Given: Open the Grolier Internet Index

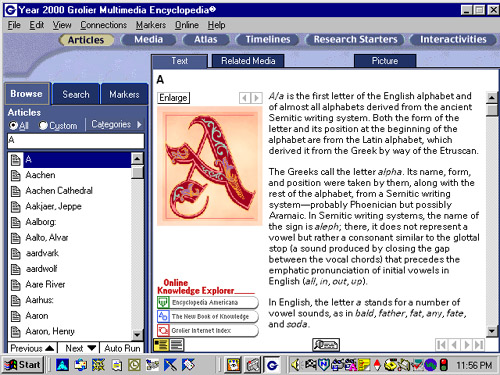Looking at the screenshot, I should 208,330.
